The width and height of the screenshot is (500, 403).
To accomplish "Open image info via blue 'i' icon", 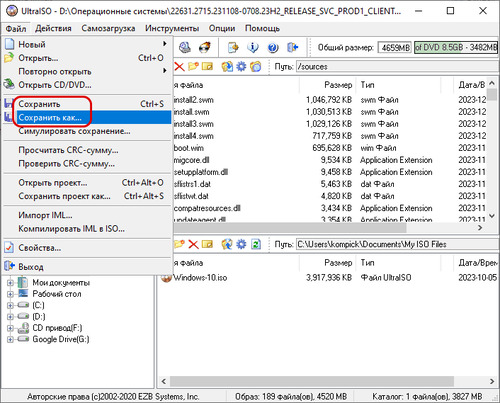I will (253, 48).
